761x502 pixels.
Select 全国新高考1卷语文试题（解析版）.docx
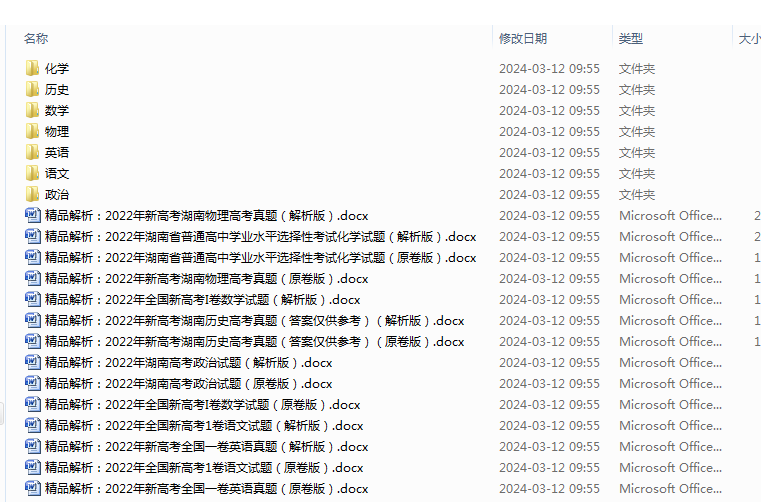pyautogui.click(x=204, y=426)
